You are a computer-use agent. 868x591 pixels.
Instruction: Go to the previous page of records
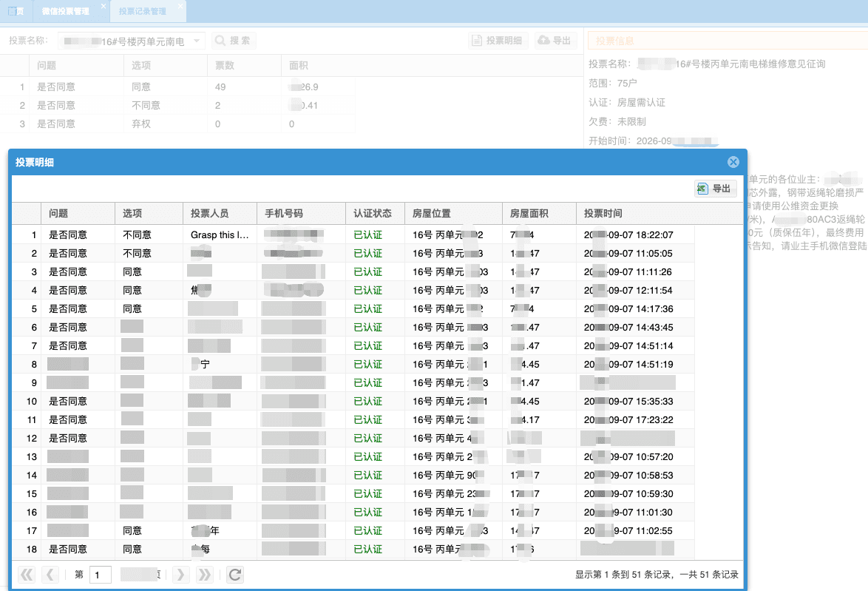50,575
